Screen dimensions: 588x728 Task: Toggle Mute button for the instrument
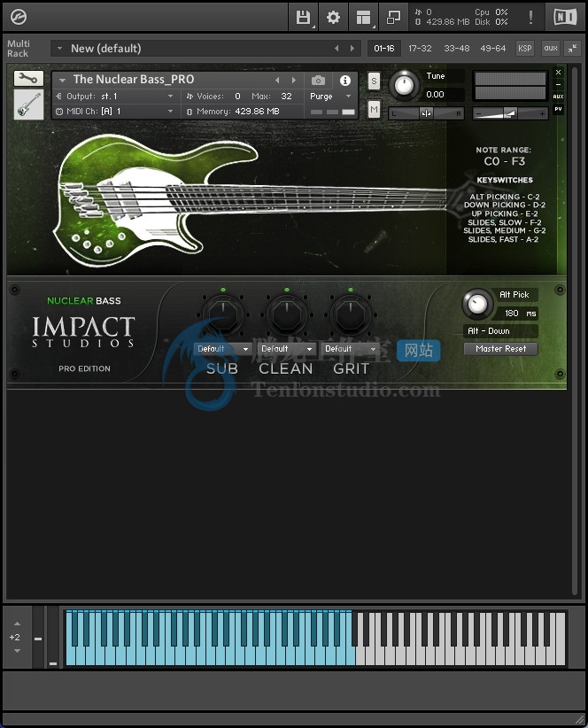374,110
